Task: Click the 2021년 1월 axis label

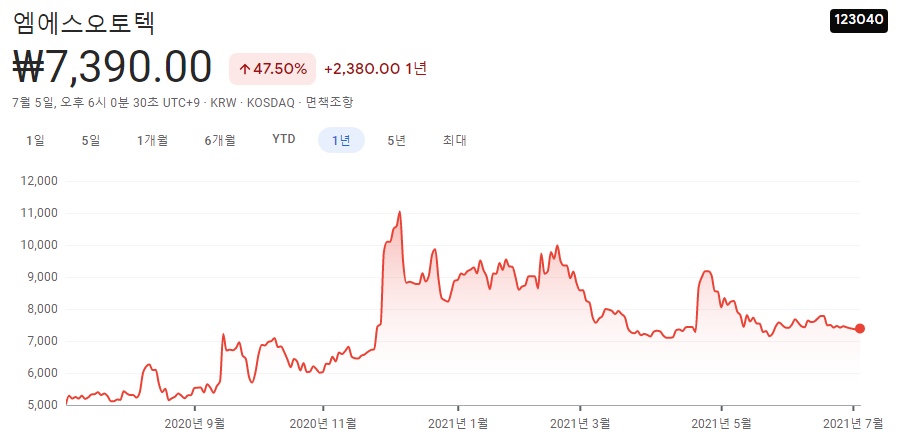Action: click(458, 424)
